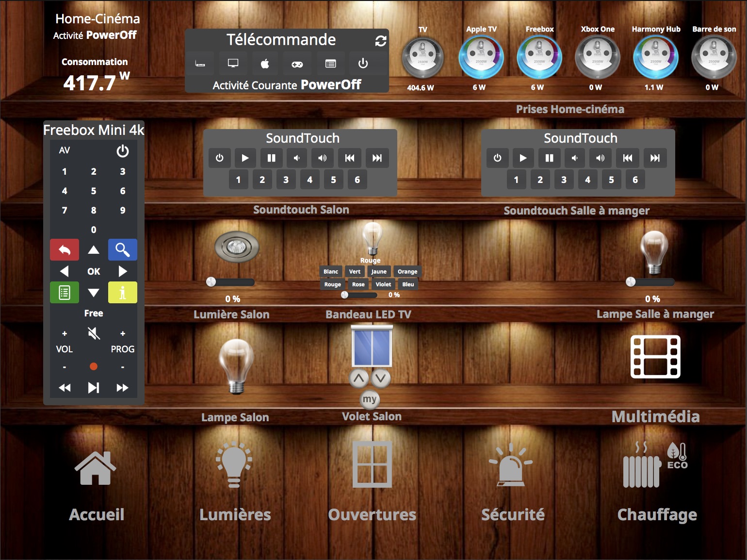Play on Soundtouch Salle à manger

click(x=523, y=158)
